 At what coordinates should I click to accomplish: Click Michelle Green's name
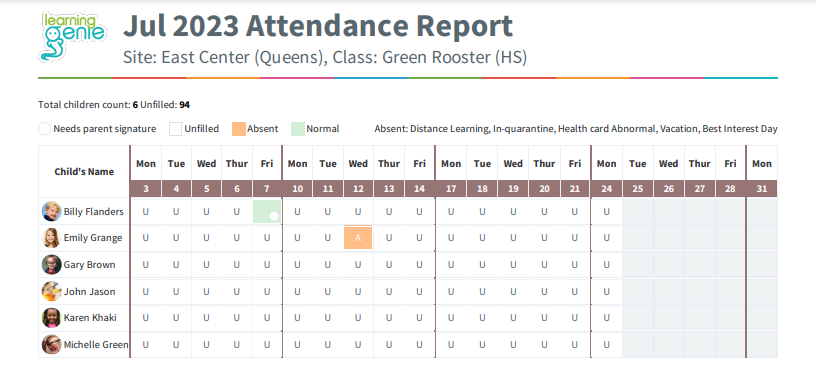pyautogui.click(x=96, y=345)
